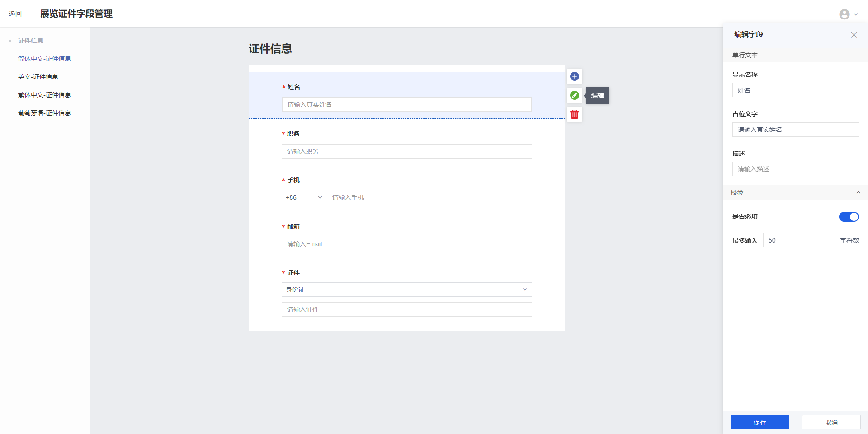The width and height of the screenshot is (868, 434).
Task: Delete field with red trash icon
Action: coord(575,114)
